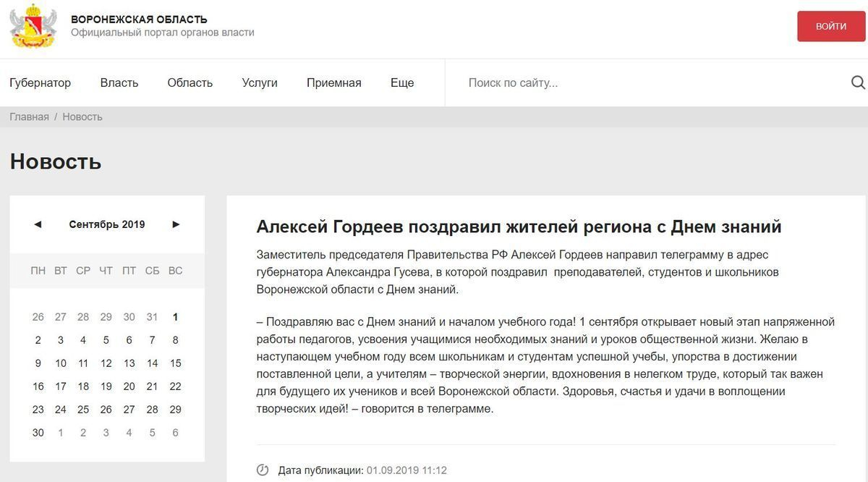Click the Сентябрь 2019 calendar heading

click(x=107, y=224)
